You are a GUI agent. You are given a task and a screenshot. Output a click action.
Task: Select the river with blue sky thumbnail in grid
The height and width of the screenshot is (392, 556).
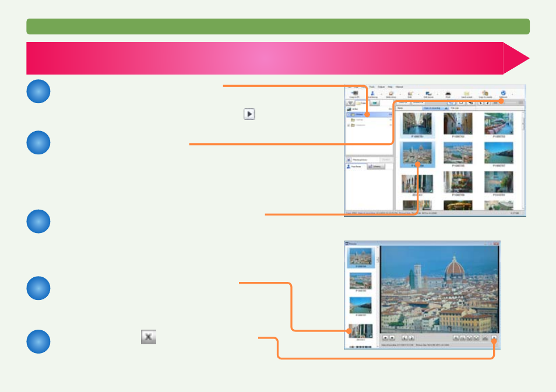[x=498, y=153]
